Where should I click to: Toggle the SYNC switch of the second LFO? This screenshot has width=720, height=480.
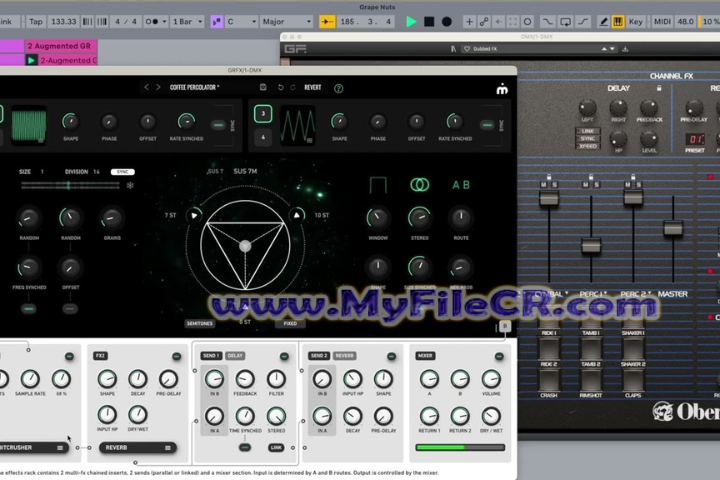tap(487, 125)
